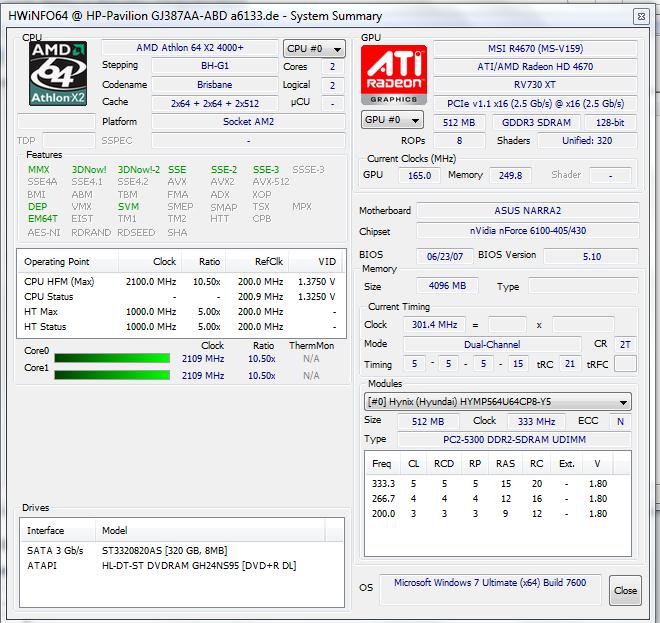The width and height of the screenshot is (660, 623).
Task: Click the Dual-Channel mode field
Action: point(492,344)
